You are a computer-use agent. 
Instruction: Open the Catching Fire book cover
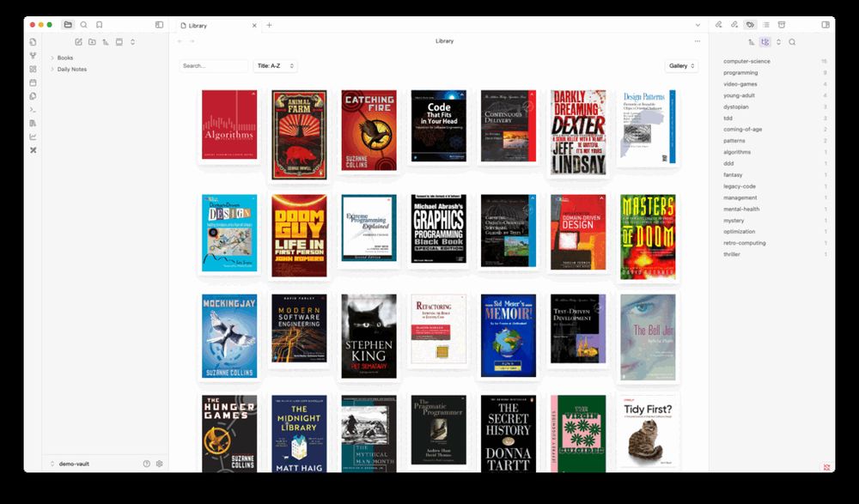point(369,131)
